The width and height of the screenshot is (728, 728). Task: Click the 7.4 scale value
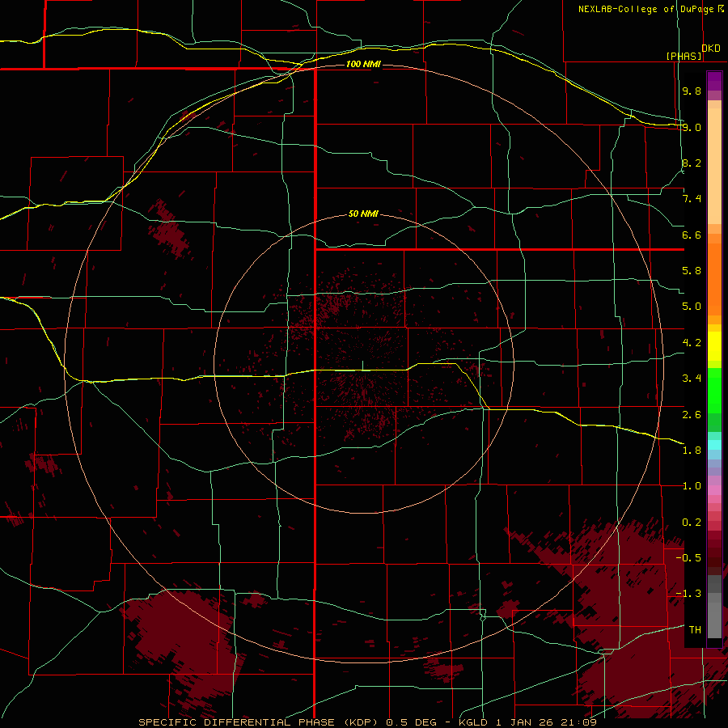point(692,199)
